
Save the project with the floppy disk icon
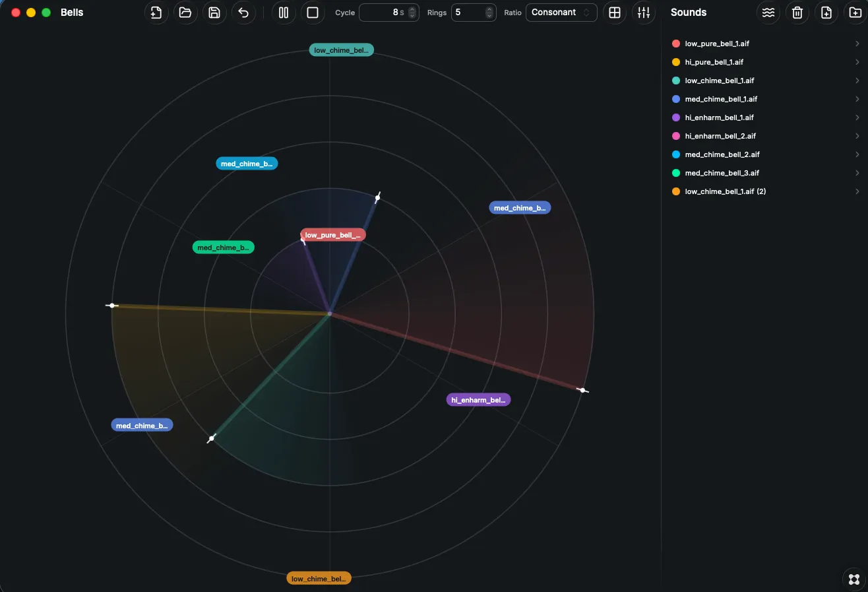214,13
